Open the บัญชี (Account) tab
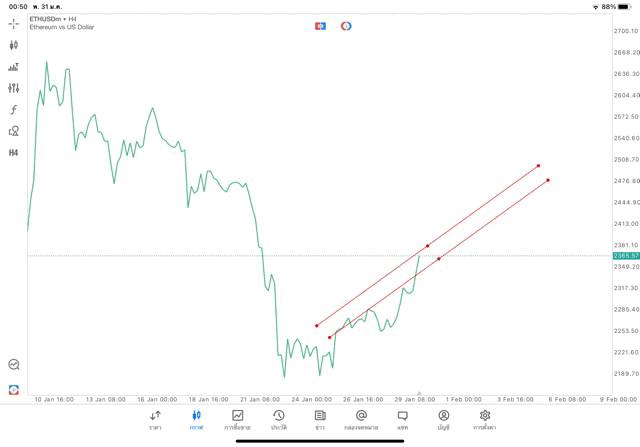 click(443, 420)
